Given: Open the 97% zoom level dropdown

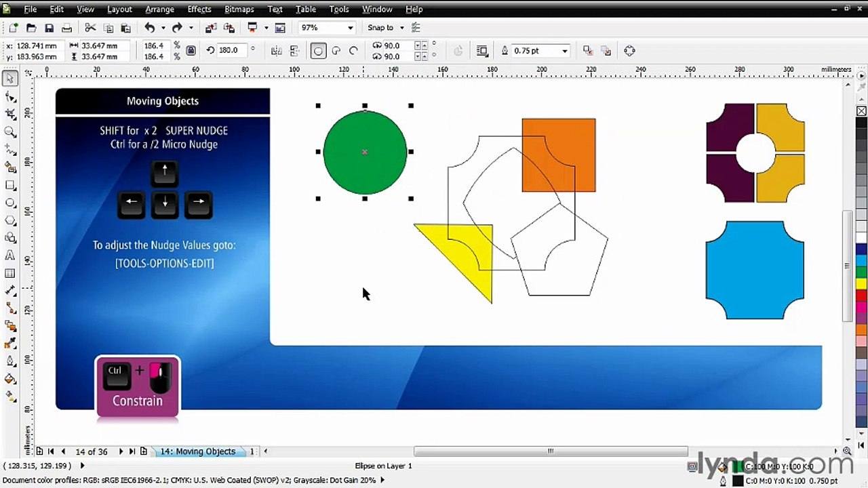Looking at the screenshot, I should [350, 28].
